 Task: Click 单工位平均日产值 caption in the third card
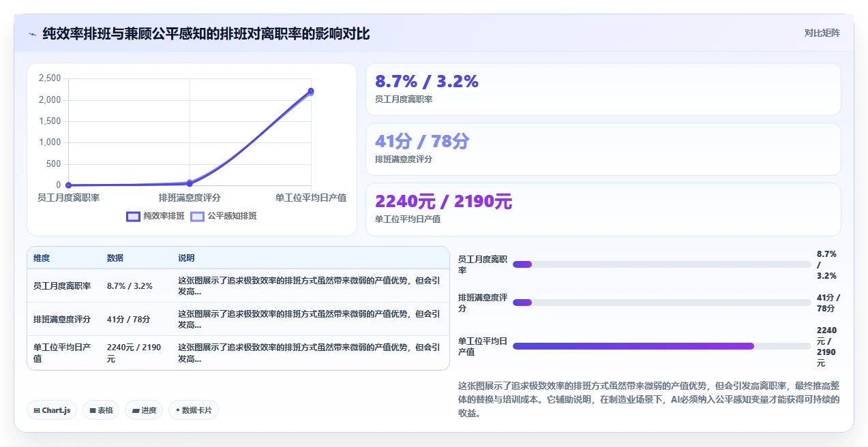click(408, 219)
